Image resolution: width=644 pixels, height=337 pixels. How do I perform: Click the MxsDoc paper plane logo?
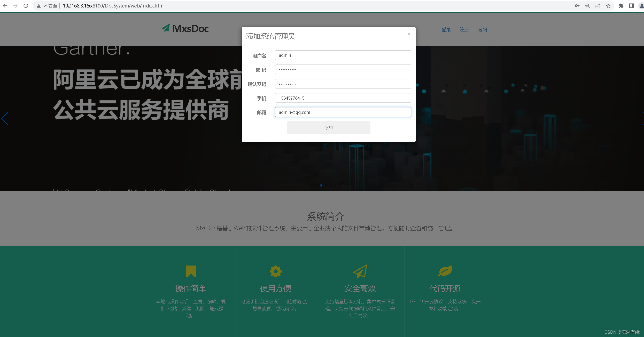pyautogui.click(x=166, y=28)
